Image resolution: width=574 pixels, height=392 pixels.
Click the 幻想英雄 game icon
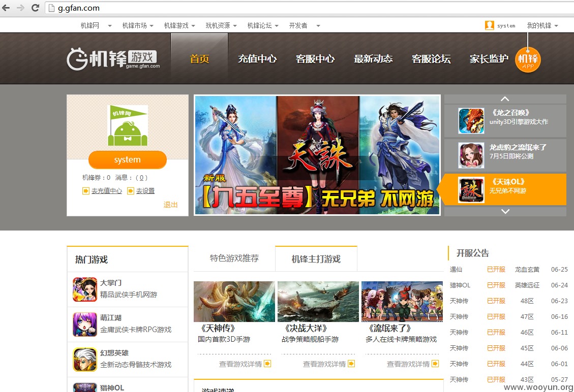tap(84, 360)
